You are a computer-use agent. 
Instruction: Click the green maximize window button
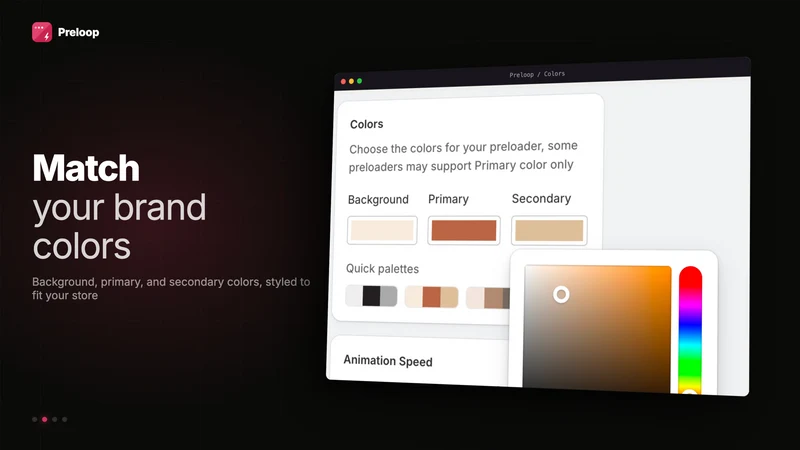tap(360, 81)
